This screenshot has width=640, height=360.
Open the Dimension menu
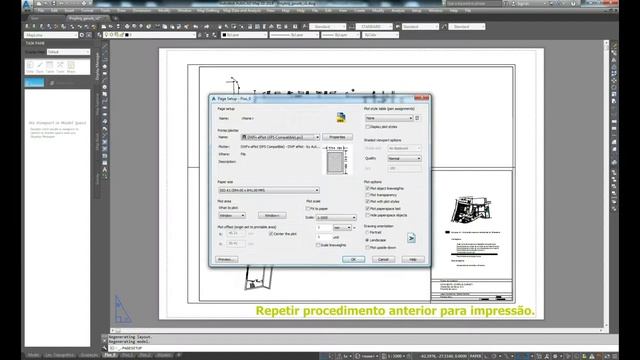point(142,11)
